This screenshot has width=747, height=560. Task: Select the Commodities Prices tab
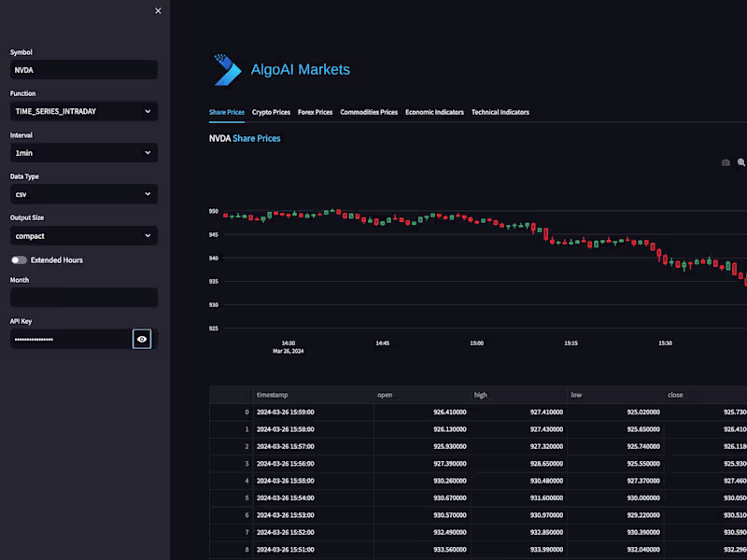point(369,112)
